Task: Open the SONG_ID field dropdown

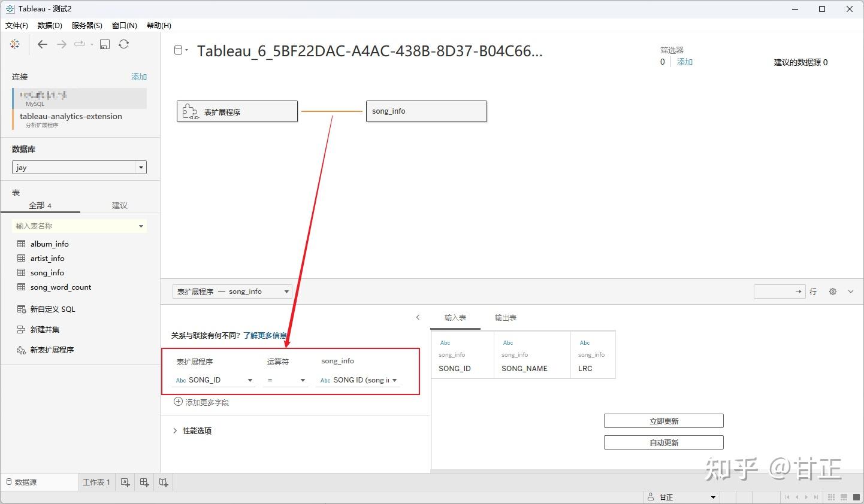Action: tap(250, 380)
